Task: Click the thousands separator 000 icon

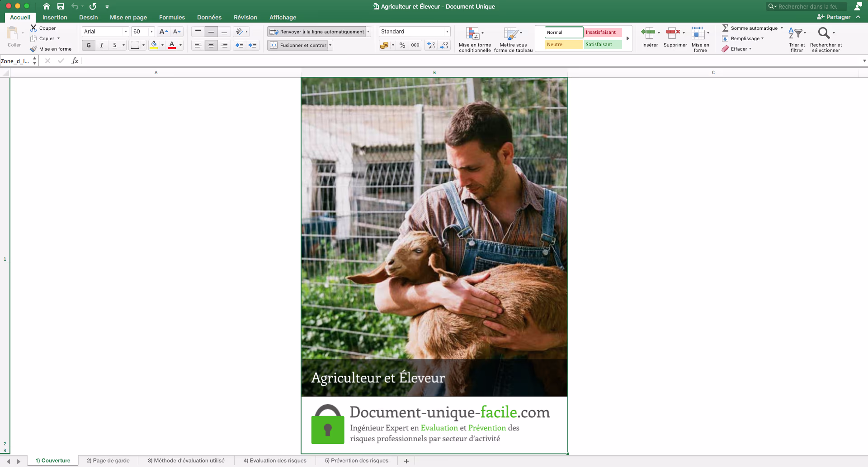Action: [415, 45]
